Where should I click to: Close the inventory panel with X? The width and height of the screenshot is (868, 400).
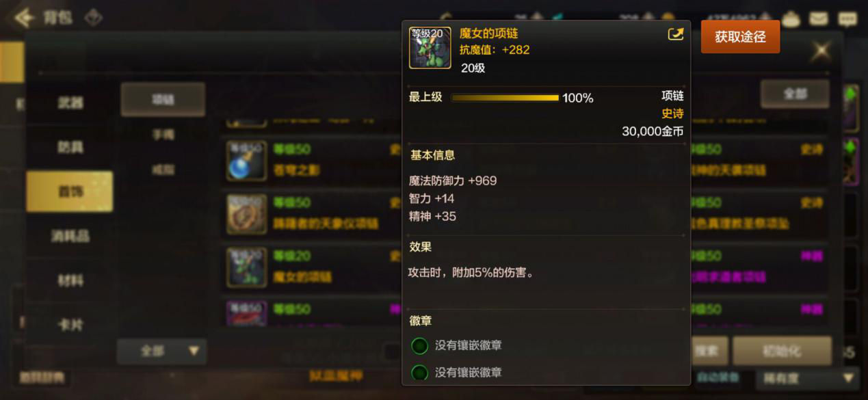point(821,50)
